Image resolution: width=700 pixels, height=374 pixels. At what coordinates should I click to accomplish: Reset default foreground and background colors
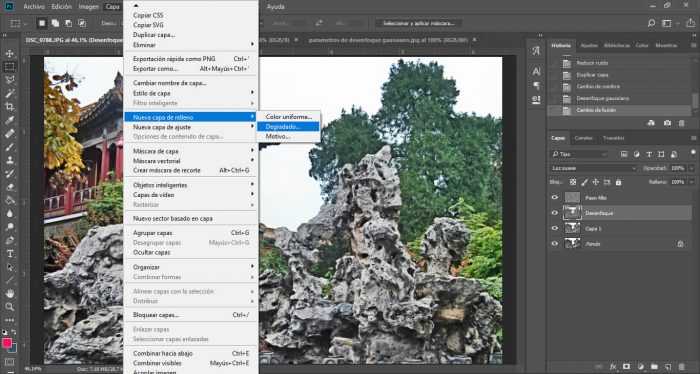4,332
